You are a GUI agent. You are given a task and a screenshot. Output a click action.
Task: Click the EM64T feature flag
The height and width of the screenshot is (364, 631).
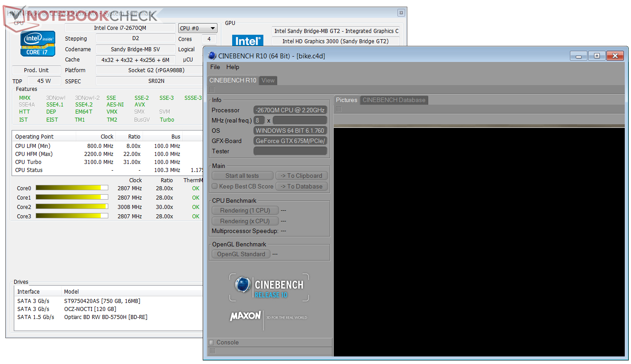click(x=84, y=112)
